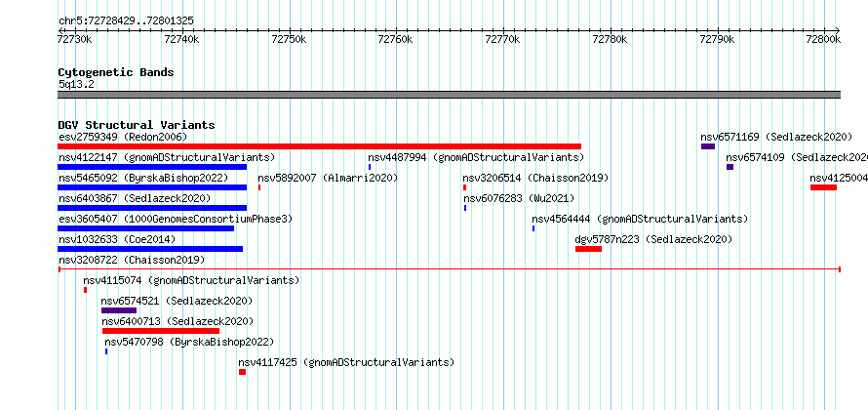Open the nsv4487994 (gnomADStructuralVariants) label

point(476,157)
